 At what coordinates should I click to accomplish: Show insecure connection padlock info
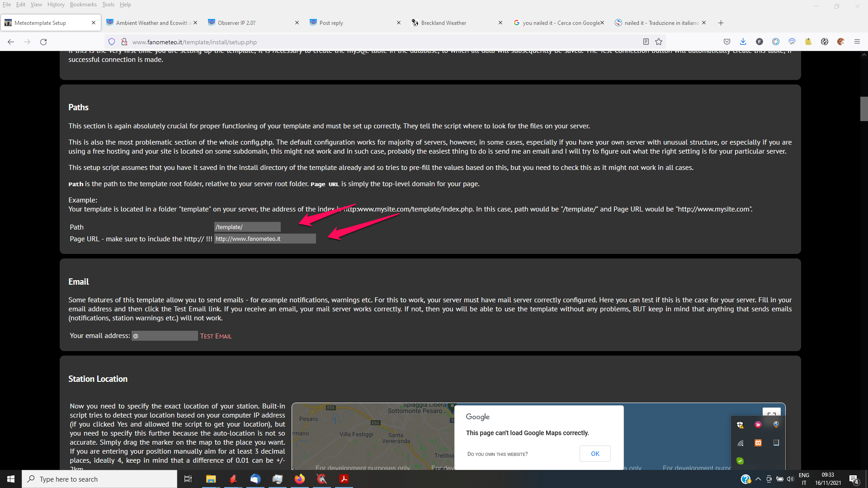[x=124, y=42]
